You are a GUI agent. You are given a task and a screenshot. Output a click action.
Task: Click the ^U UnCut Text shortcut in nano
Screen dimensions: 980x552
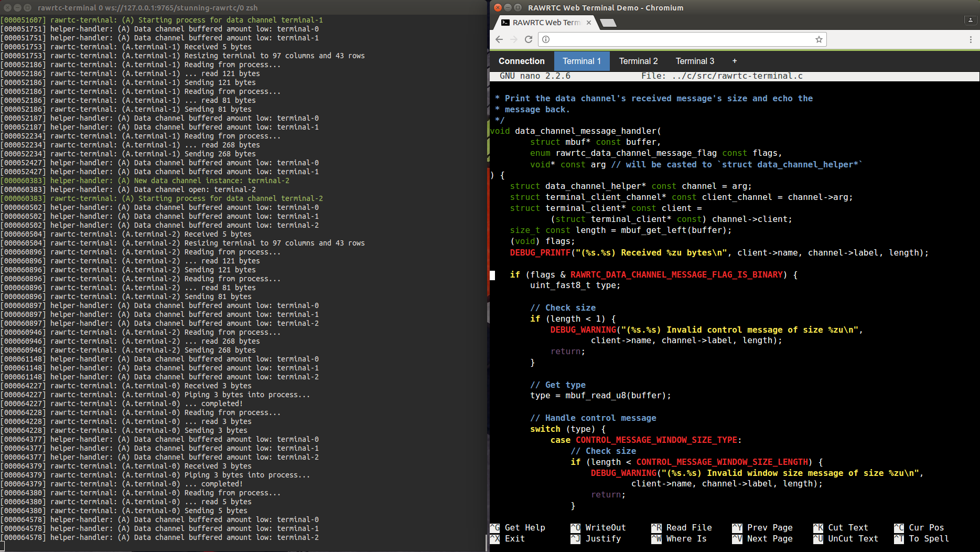[846, 538]
